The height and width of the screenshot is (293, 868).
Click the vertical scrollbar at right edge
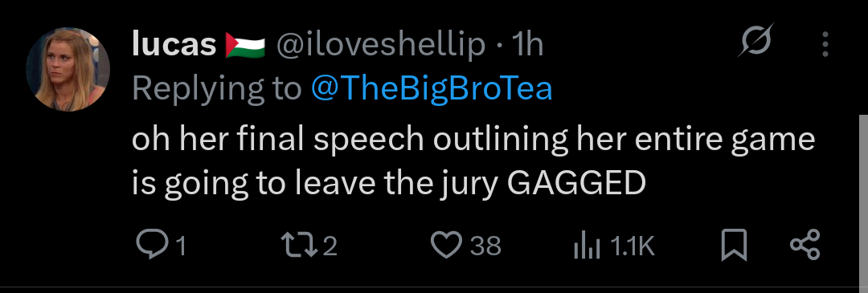pyautogui.click(x=863, y=201)
